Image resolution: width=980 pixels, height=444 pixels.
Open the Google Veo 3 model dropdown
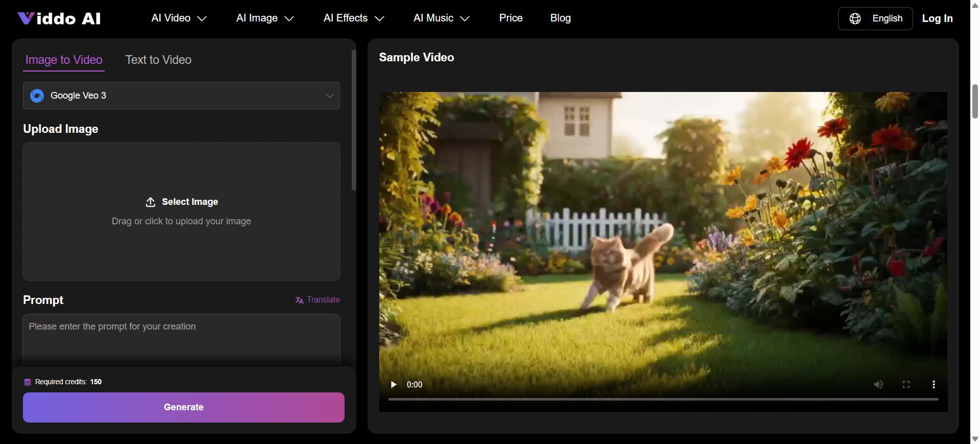pyautogui.click(x=181, y=96)
